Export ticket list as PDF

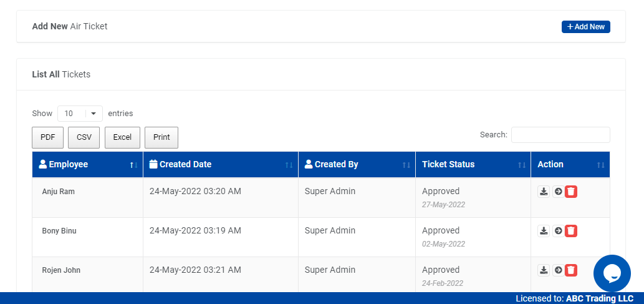coord(47,137)
